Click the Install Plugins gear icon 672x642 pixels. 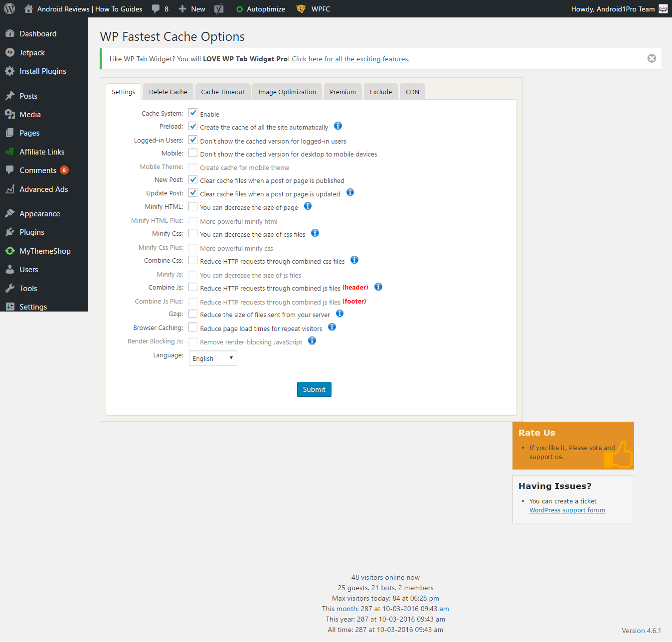click(x=10, y=71)
